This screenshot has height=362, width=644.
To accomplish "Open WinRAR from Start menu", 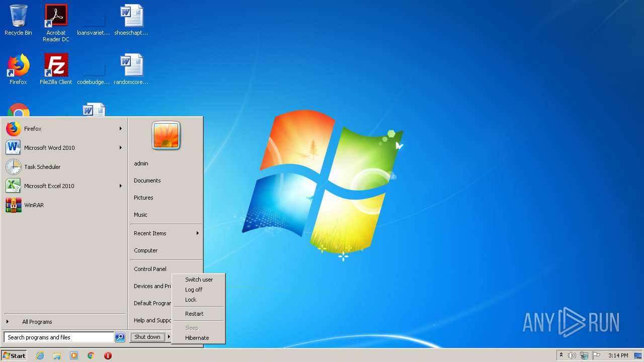I will click(64, 205).
